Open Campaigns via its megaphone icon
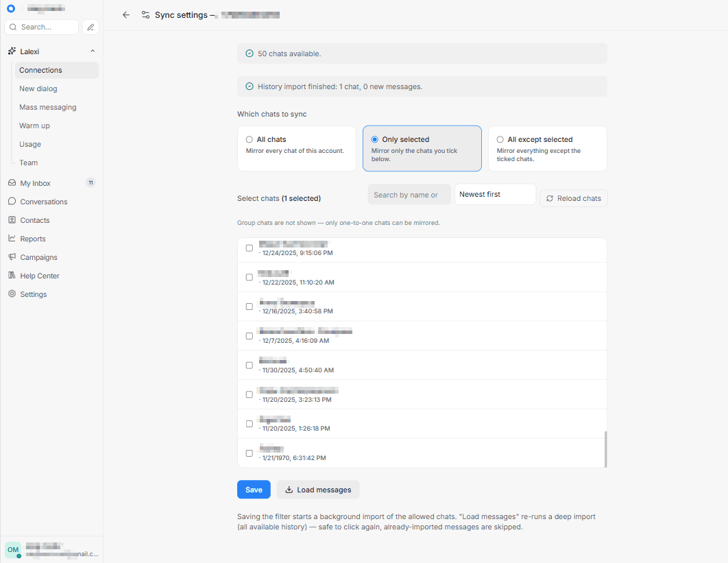Screen dimensions: 728x563 tap(12, 257)
